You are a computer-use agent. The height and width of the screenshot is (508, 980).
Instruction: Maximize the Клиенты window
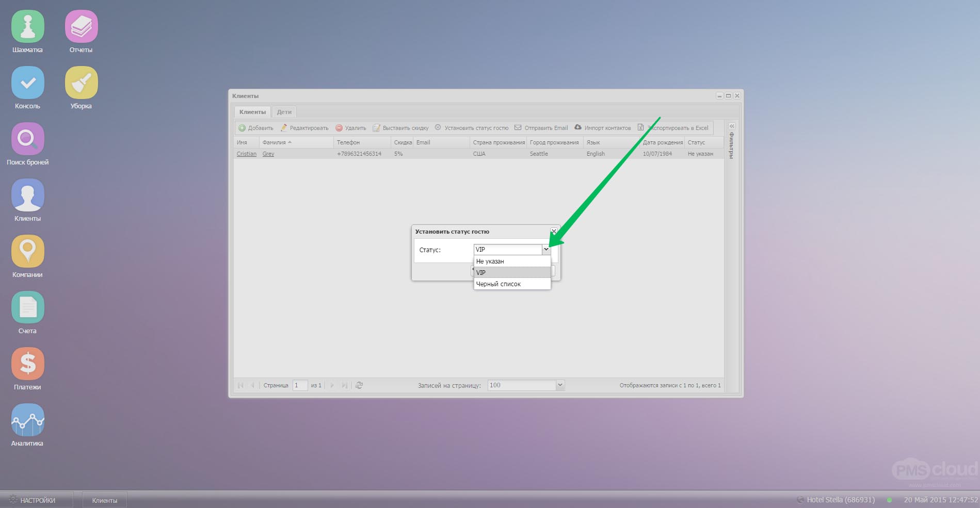(728, 96)
